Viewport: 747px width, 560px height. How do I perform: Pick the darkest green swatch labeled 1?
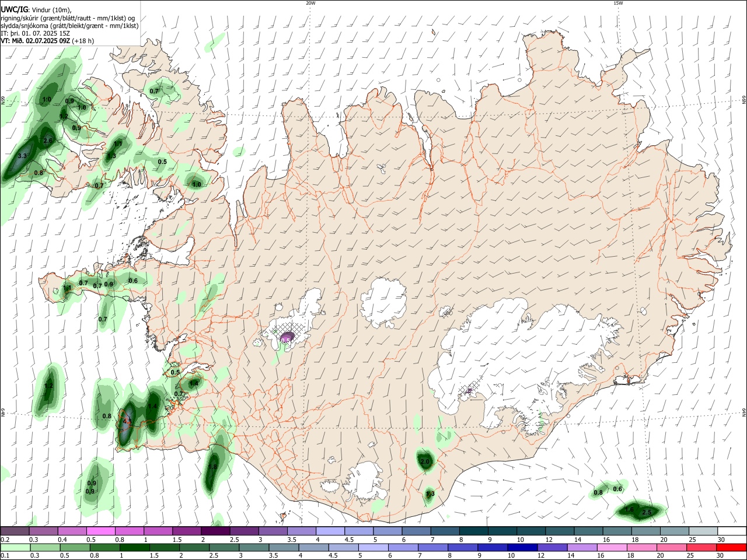[135, 548]
